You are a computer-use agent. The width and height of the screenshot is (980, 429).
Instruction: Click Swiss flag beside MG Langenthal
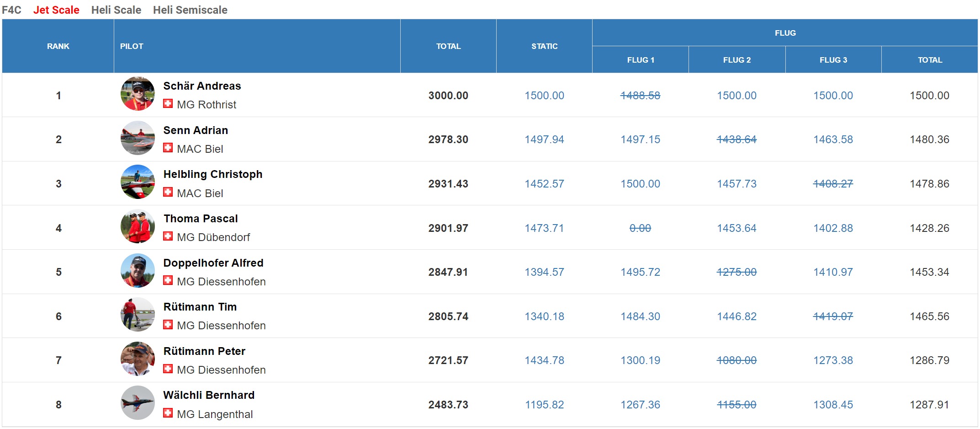click(x=168, y=413)
